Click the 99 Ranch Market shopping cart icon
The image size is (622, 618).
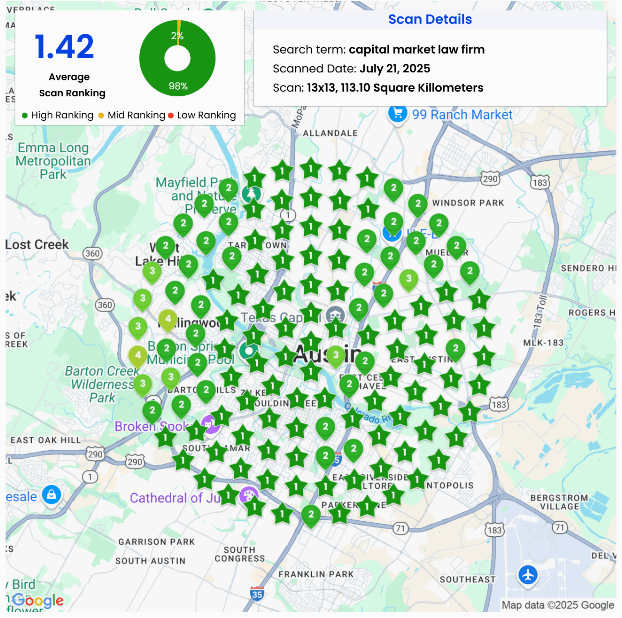click(397, 114)
